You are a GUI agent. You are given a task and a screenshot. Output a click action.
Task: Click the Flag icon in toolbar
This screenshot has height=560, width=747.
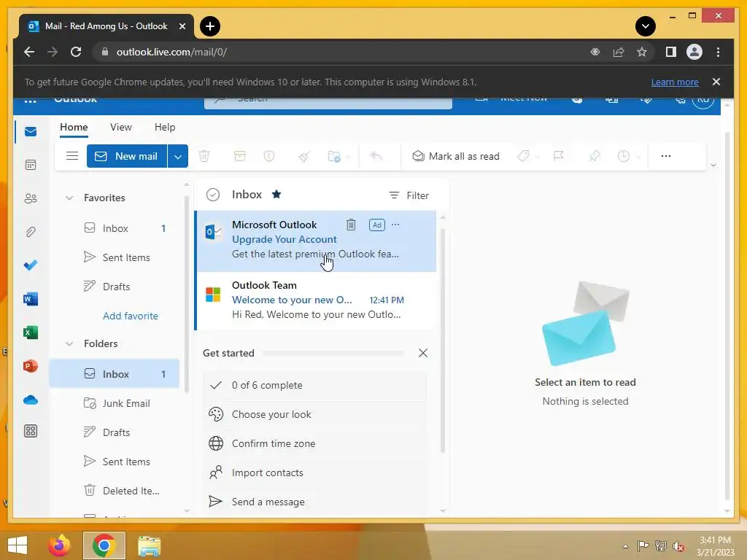tap(558, 156)
